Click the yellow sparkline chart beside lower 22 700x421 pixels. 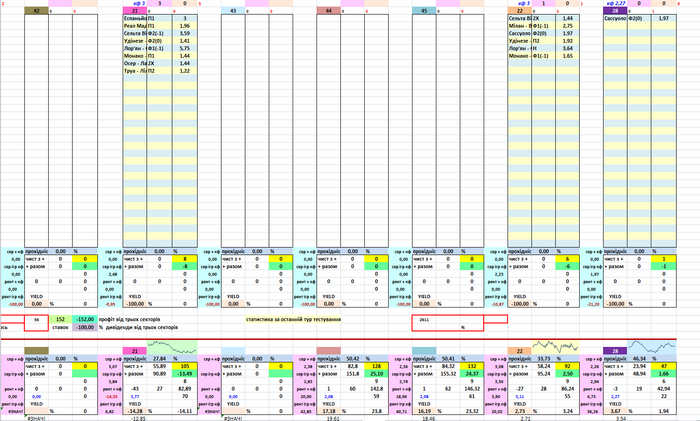pos(555,347)
